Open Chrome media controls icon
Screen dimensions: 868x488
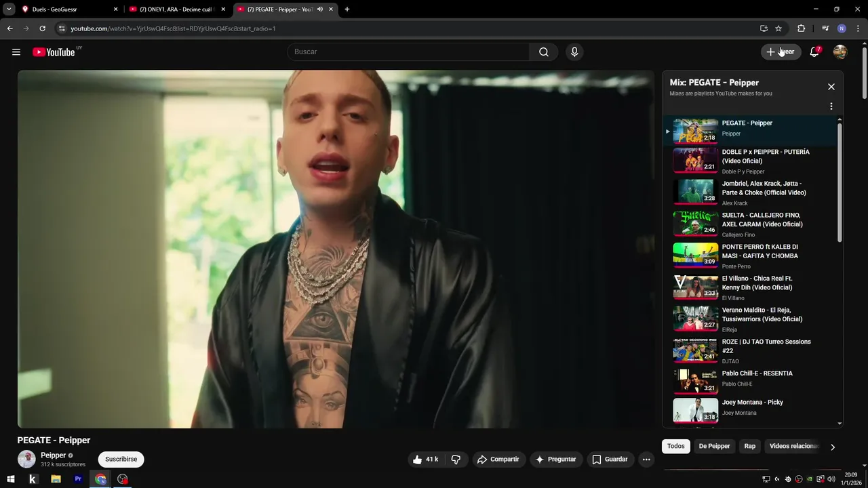[x=825, y=28]
